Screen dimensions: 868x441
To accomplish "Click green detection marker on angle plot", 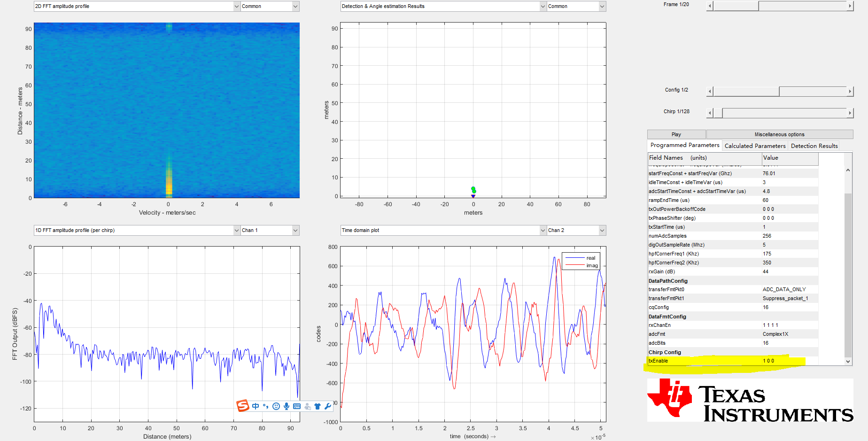I will coord(473,190).
